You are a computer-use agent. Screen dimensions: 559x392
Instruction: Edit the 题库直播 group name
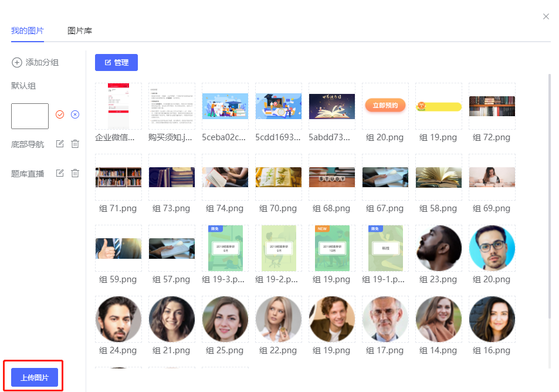tap(60, 173)
